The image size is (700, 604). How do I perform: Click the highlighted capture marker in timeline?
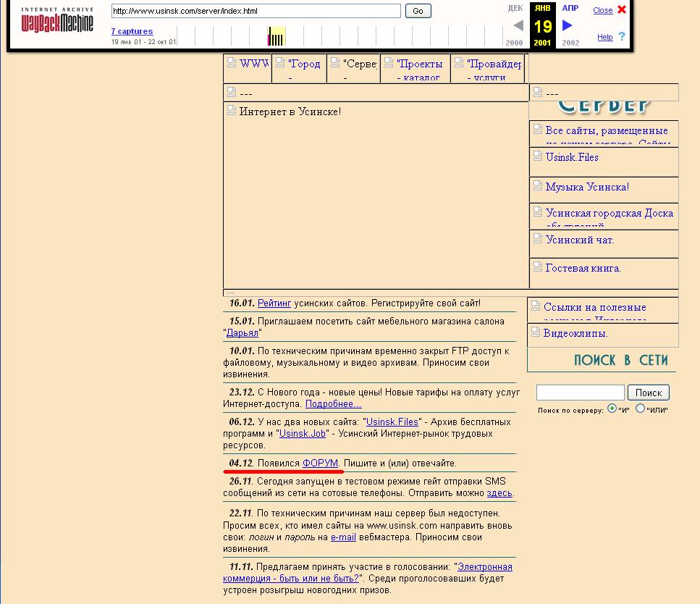(x=270, y=36)
